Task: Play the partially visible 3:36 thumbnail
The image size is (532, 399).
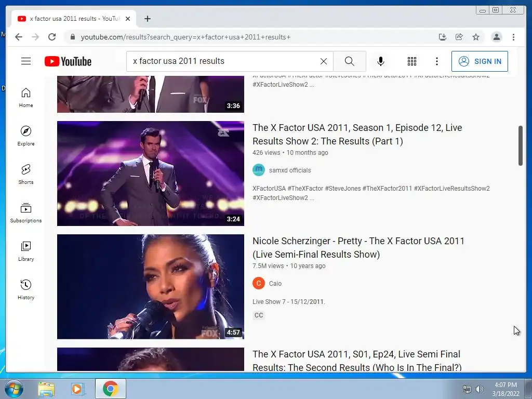Action: click(x=150, y=95)
